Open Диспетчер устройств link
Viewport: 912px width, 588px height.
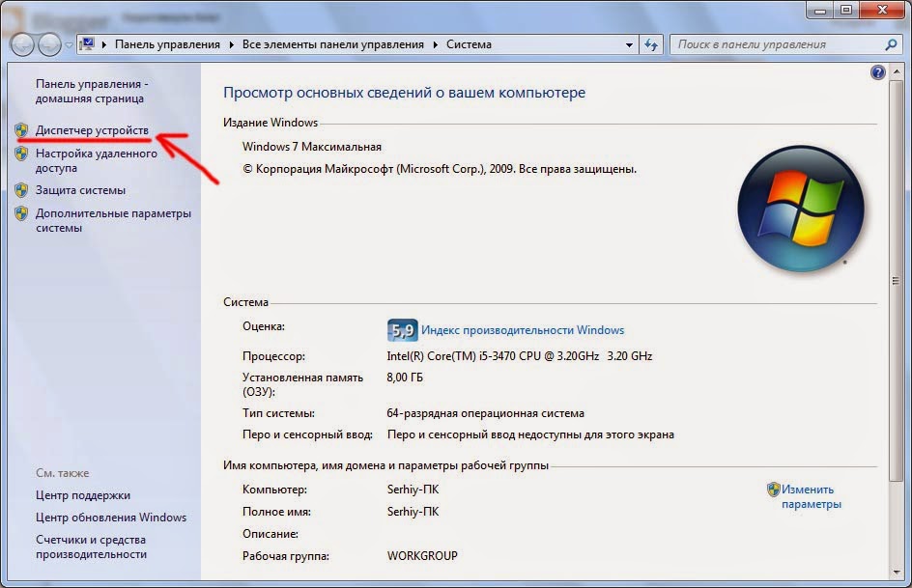click(x=92, y=130)
